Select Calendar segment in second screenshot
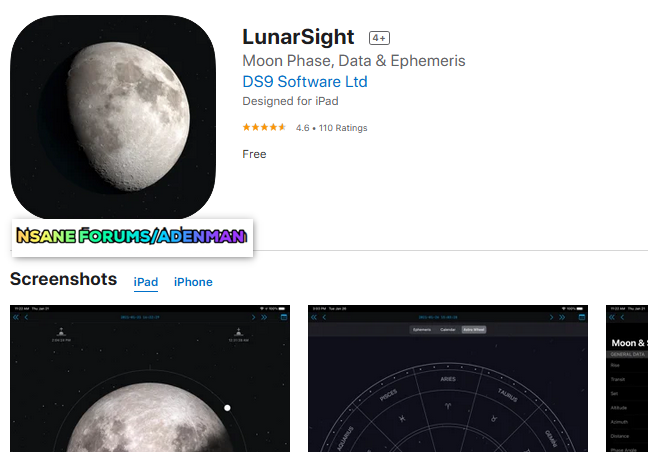Screen dimensions: 648x452 [x=448, y=330]
